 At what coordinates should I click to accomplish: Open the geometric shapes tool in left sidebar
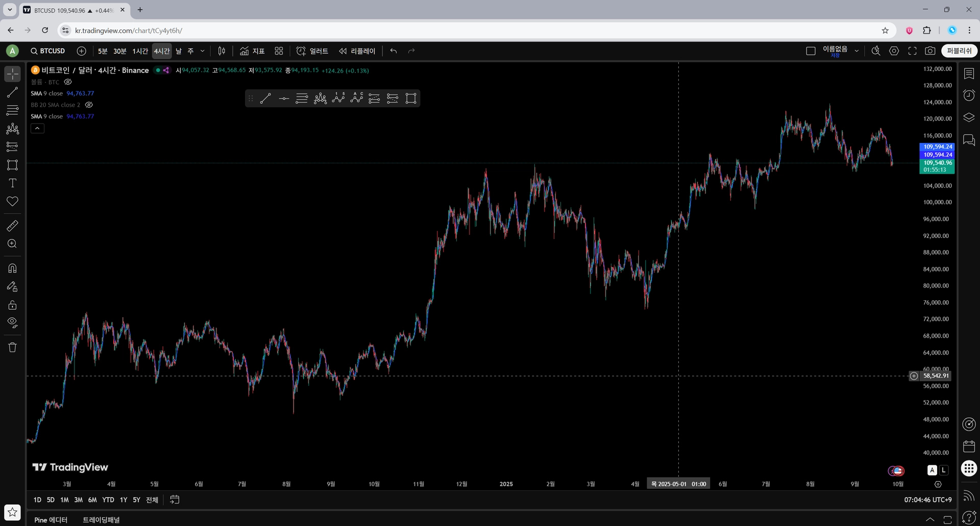coord(12,165)
